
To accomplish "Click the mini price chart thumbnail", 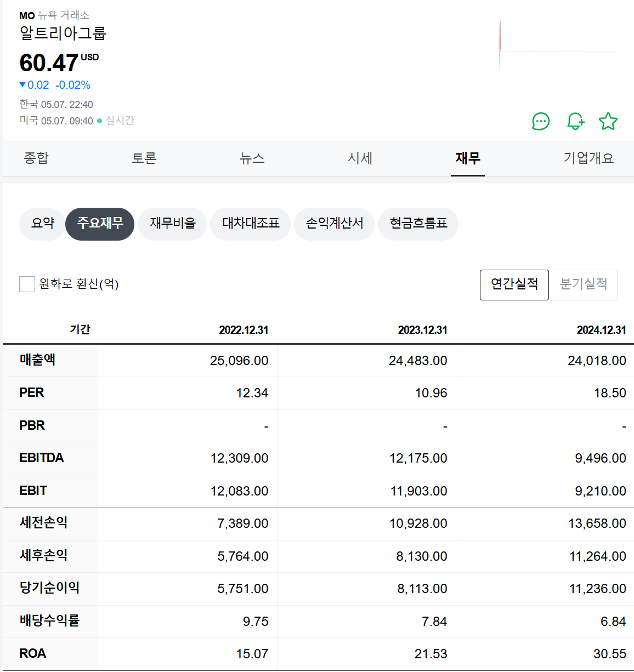I will (558, 45).
